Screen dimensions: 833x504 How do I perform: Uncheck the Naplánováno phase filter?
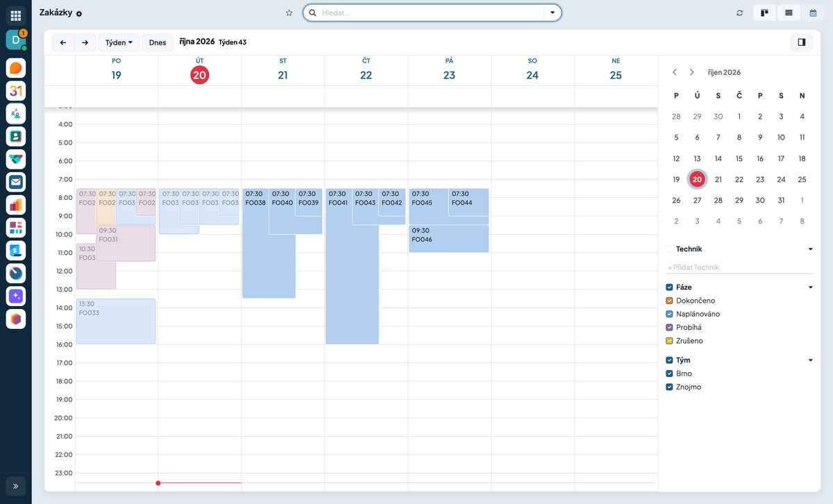tap(669, 314)
